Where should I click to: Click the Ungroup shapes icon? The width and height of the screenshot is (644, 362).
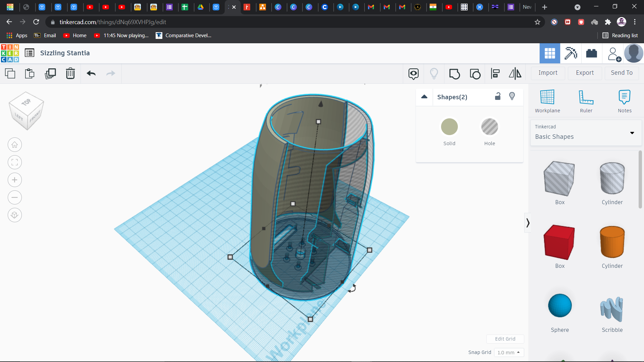(x=475, y=73)
